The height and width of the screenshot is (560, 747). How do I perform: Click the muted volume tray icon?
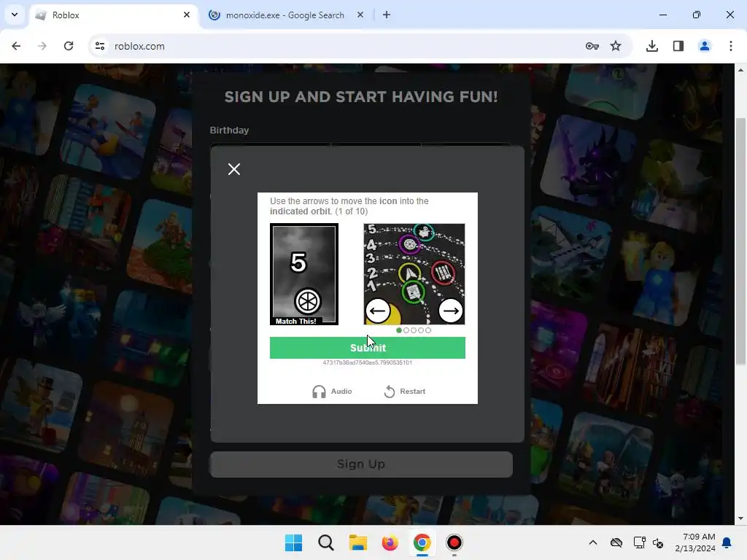[x=658, y=542]
